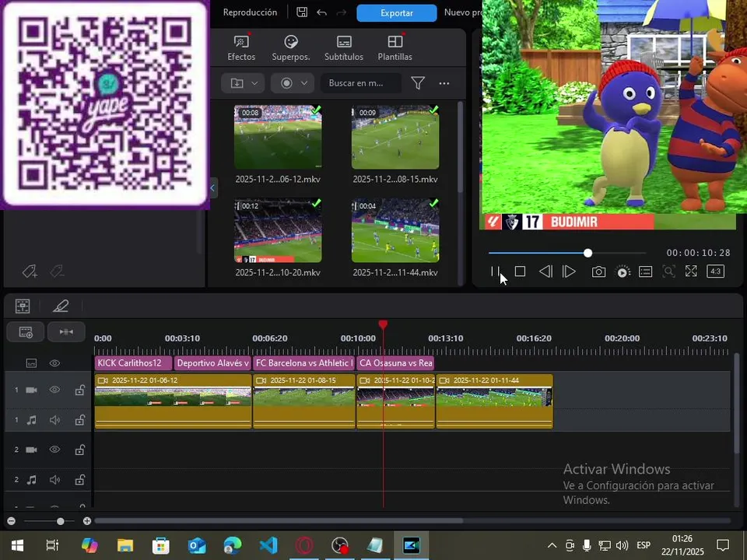Click the preview zoom icon
This screenshot has width=747, height=560.
coord(668,271)
